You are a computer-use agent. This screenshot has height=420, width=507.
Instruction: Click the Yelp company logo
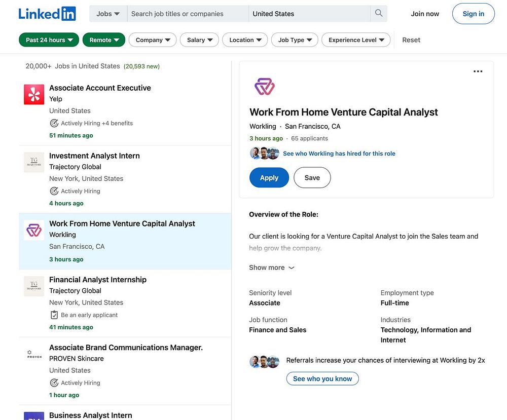34,95
